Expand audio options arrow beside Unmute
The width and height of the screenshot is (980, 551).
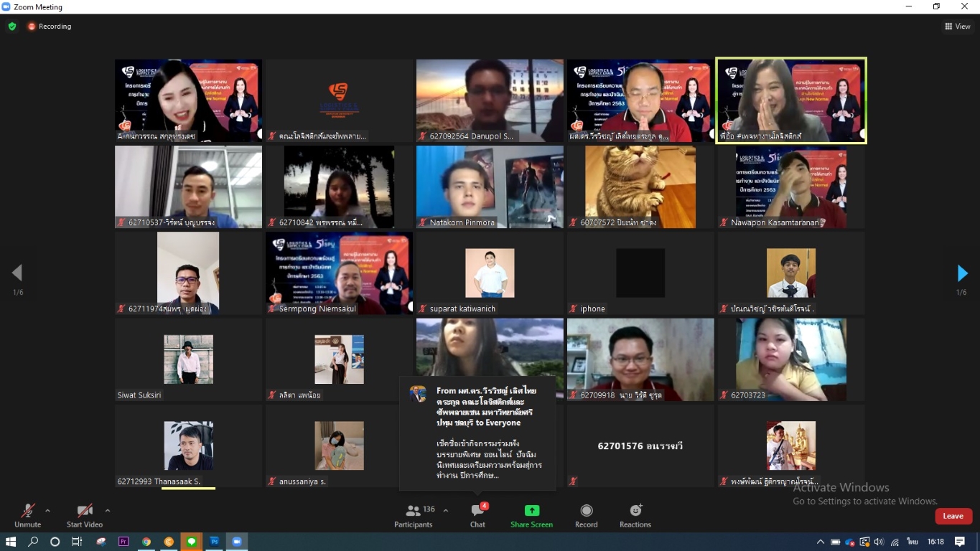coord(47,511)
